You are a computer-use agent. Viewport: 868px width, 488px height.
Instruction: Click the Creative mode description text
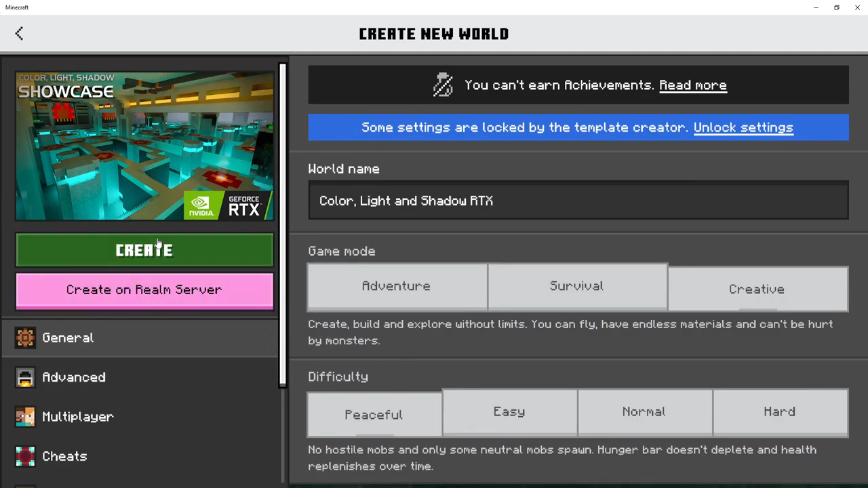pyautogui.click(x=570, y=332)
